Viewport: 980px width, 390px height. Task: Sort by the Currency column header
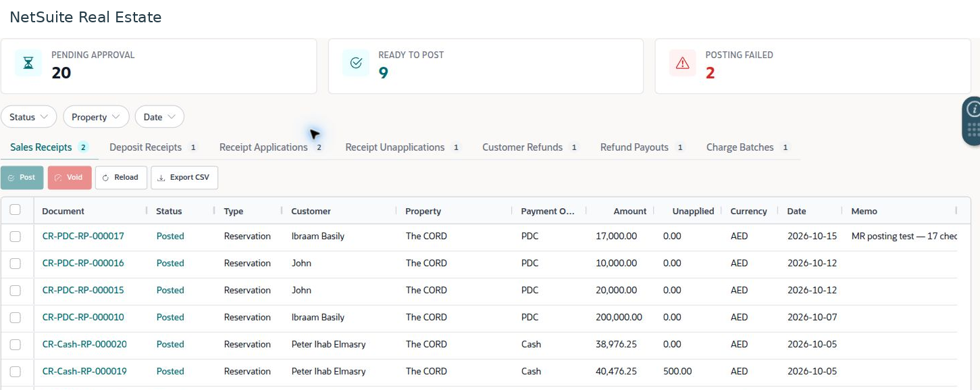pos(748,212)
